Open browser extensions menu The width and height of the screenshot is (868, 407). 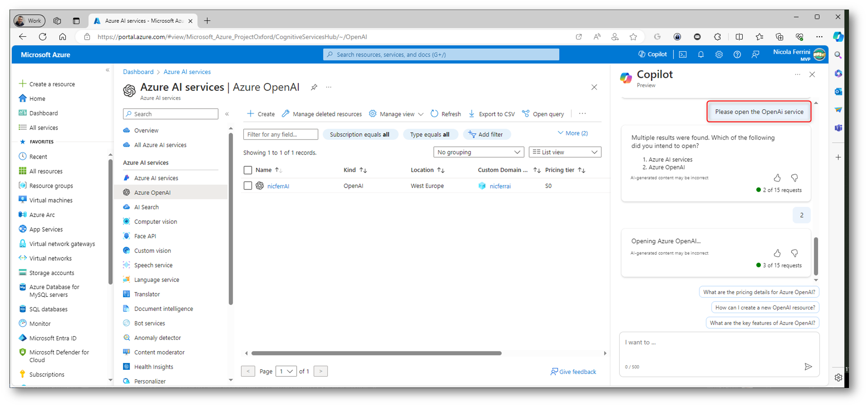click(717, 37)
